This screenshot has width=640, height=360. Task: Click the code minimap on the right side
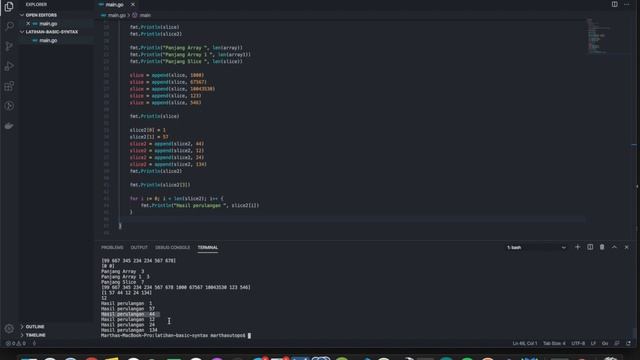pyautogui.click(x=598, y=36)
